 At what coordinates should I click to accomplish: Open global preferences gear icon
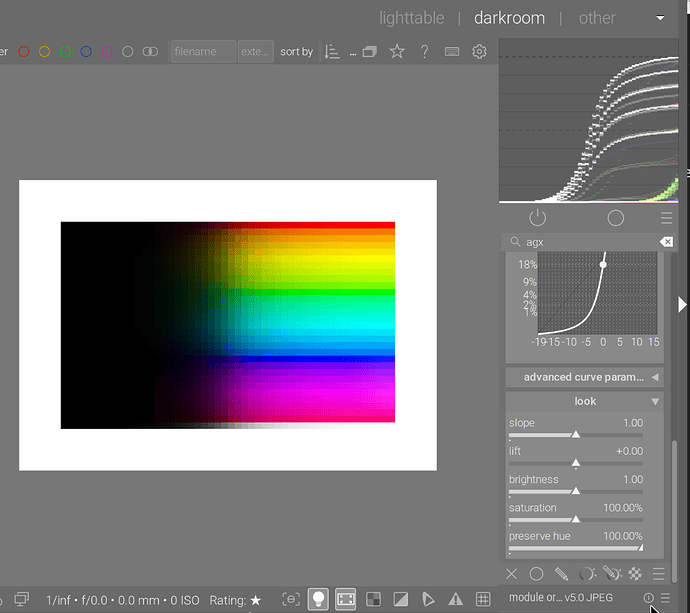(x=479, y=52)
